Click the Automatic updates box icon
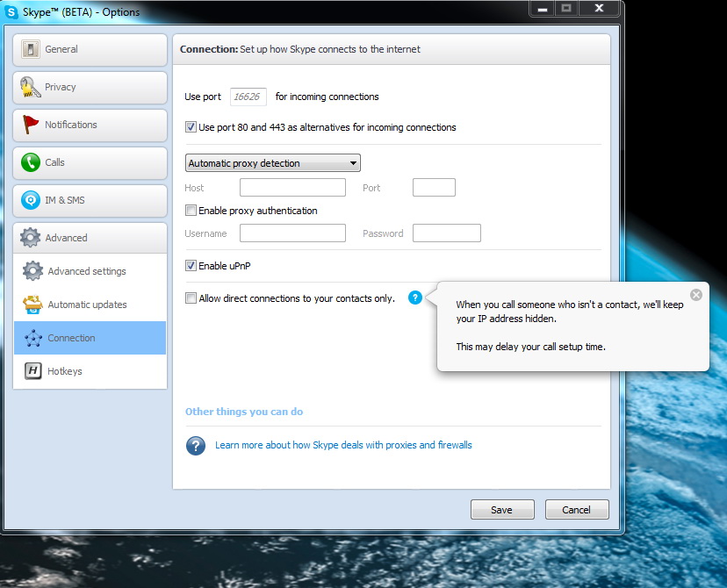The height and width of the screenshot is (588, 727). (x=32, y=305)
